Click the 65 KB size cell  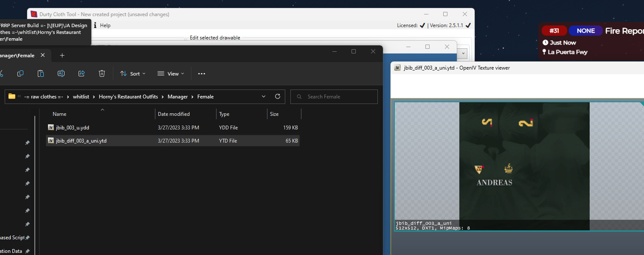(292, 140)
